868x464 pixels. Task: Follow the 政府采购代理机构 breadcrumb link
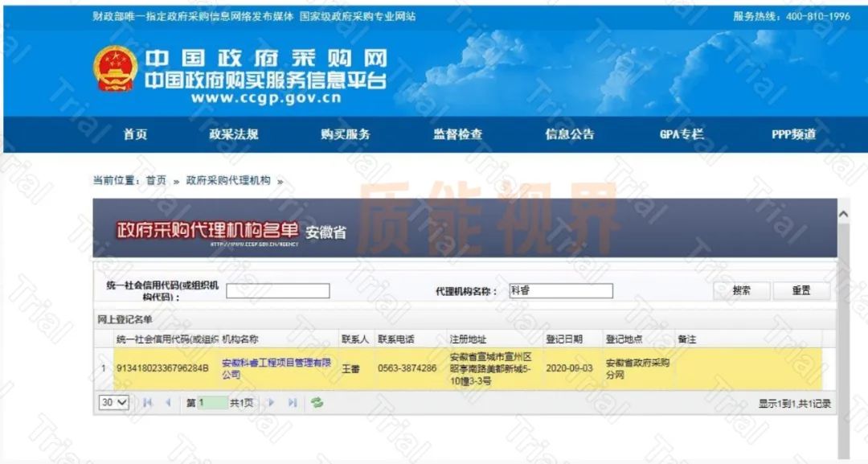(228, 180)
